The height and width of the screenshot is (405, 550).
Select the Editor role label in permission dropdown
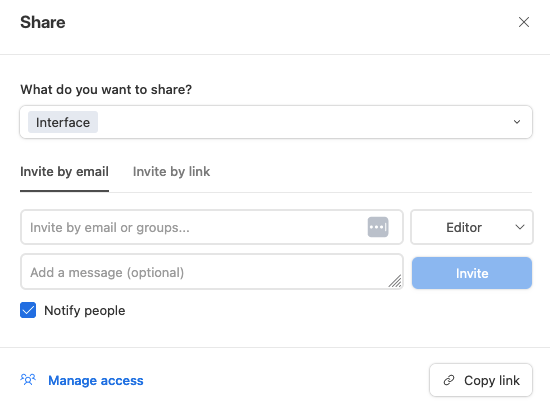coord(464,228)
